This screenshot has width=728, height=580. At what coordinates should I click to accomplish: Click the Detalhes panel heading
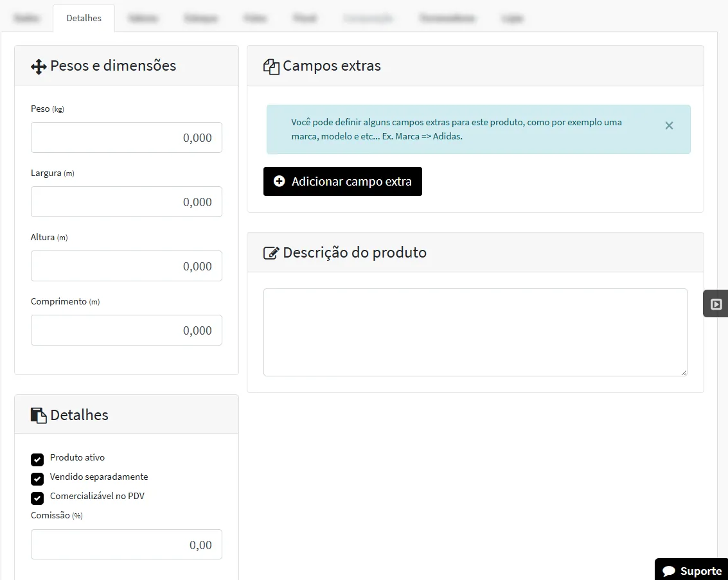(80, 415)
